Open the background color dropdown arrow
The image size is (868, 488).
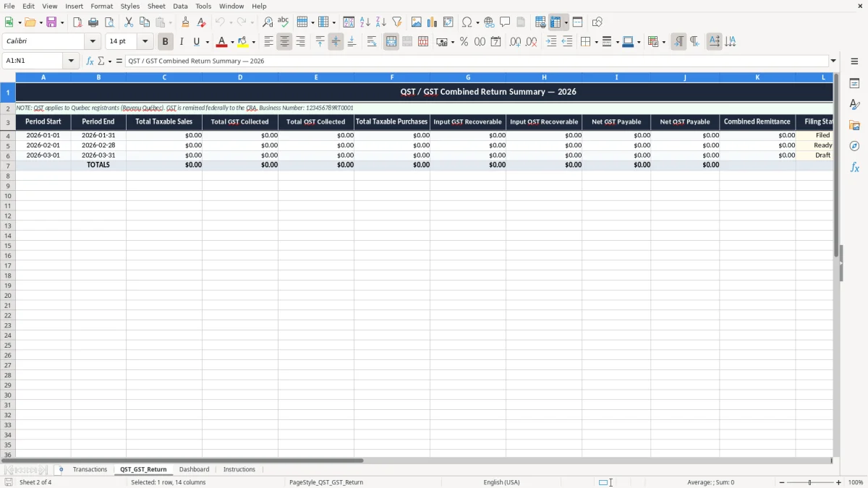point(253,42)
